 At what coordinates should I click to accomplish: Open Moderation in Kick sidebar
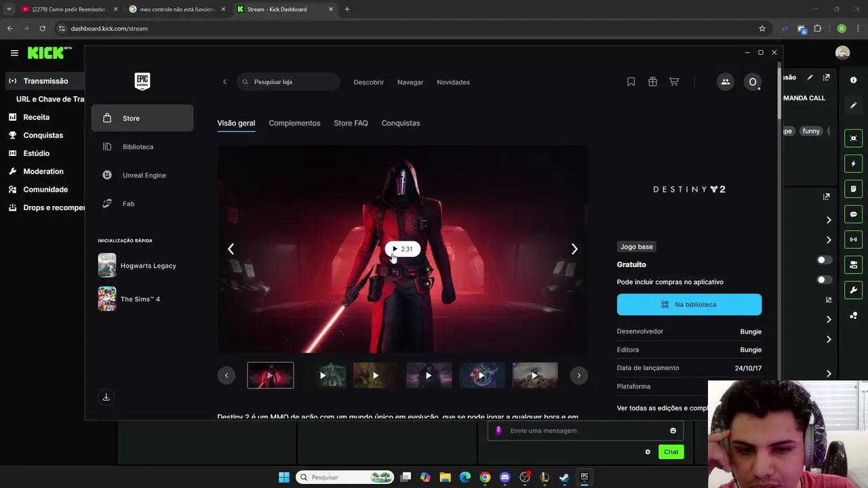(x=42, y=171)
